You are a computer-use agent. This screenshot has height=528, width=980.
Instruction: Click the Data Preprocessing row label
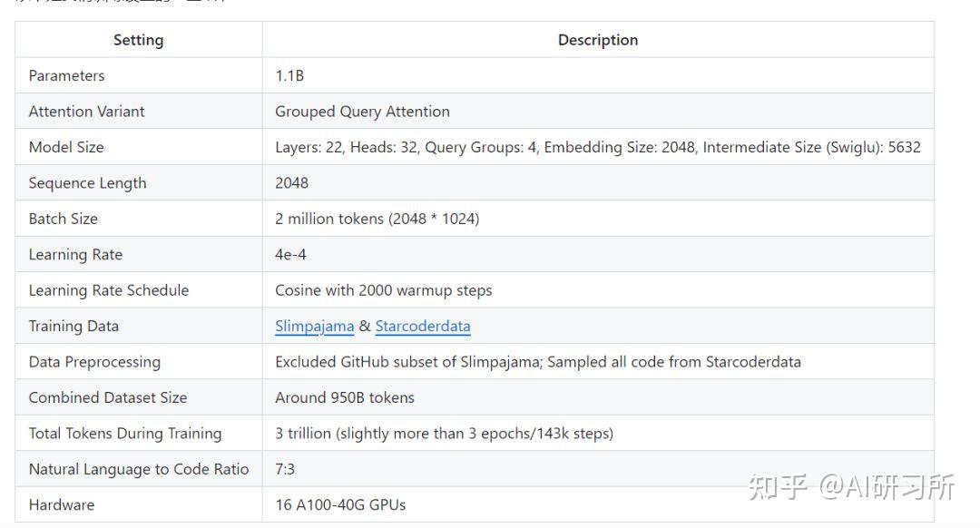pyautogui.click(x=94, y=362)
